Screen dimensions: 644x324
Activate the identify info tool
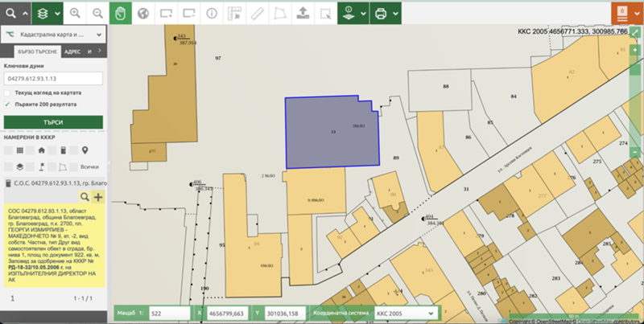coord(212,14)
